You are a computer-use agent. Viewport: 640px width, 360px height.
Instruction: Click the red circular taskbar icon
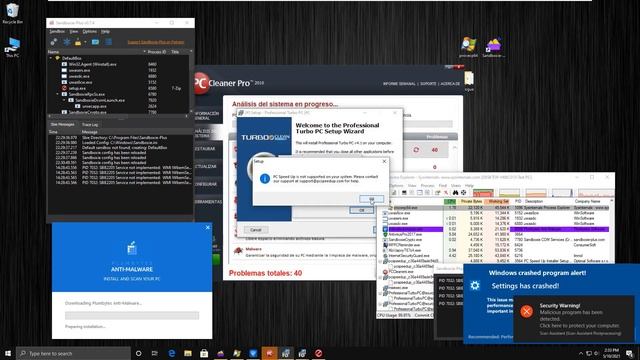click(318, 353)
